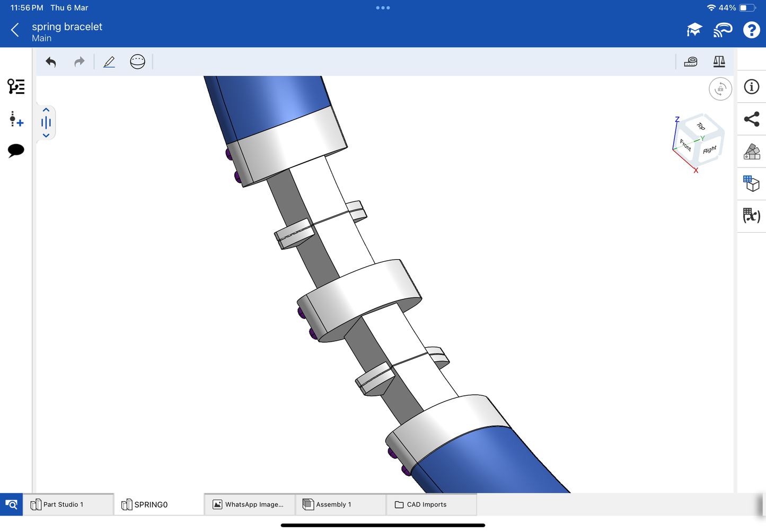Tap the Undo arrow in the toolbar
The height and width of the screenshot is (532, 766).
click(51, 62)
